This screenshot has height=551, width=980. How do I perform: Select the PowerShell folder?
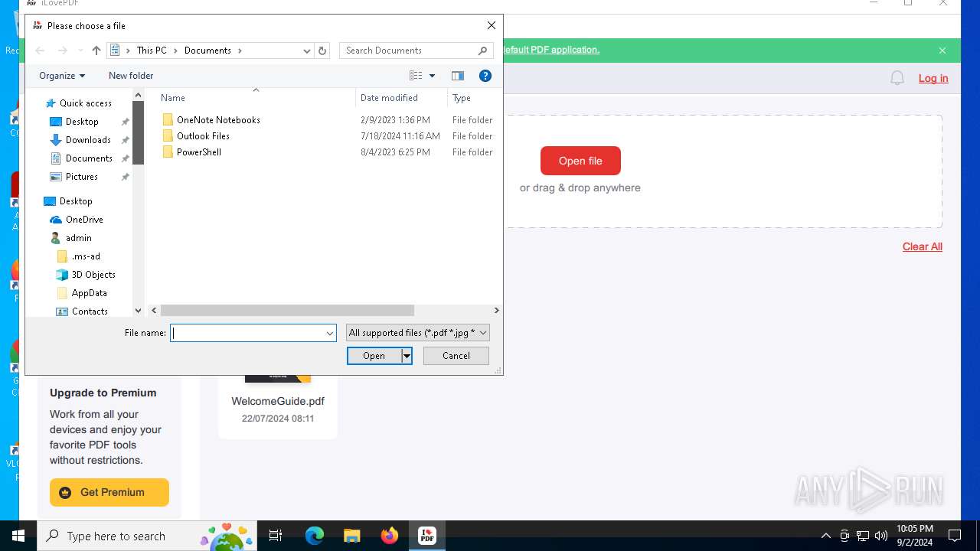click(199, 152)
